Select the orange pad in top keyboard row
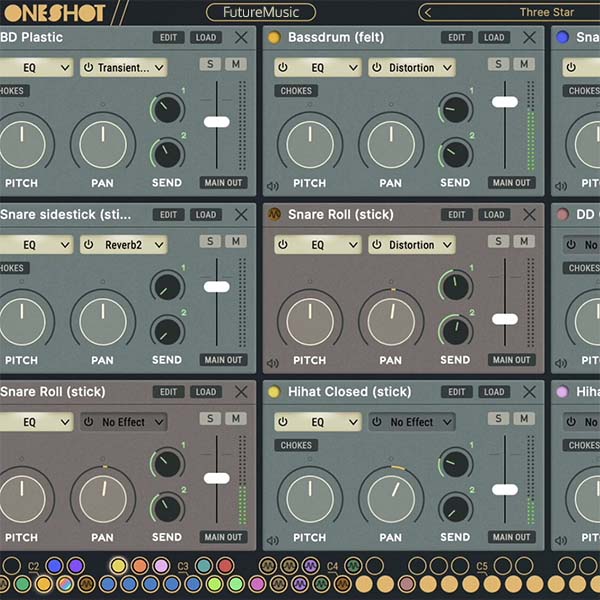The height and width of the screenshot is (600, 600). click(140, 566)
